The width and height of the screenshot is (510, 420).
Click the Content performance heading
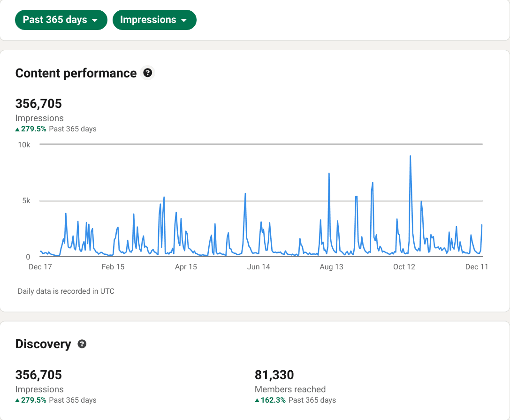click(76, 73)
